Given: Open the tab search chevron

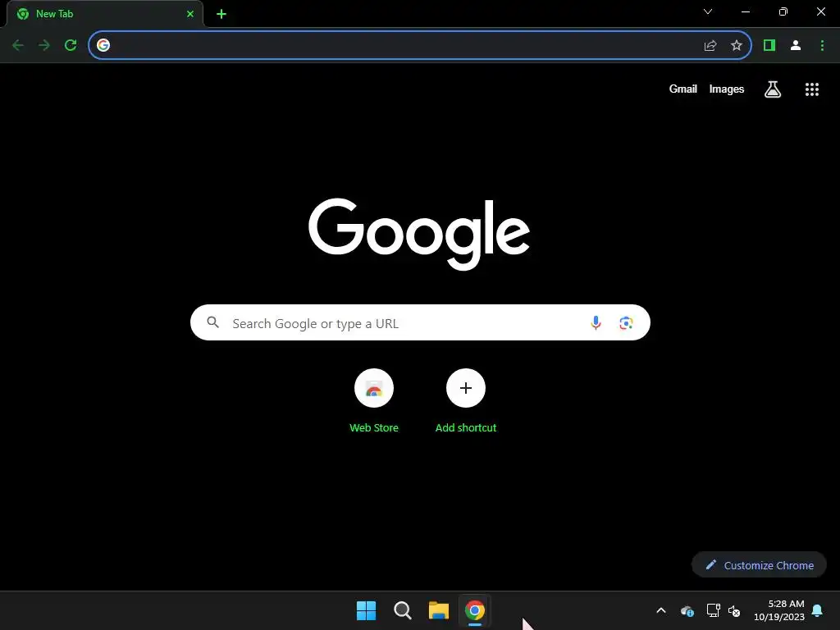Looking at the screenshot, I should (x=708, y=11).
